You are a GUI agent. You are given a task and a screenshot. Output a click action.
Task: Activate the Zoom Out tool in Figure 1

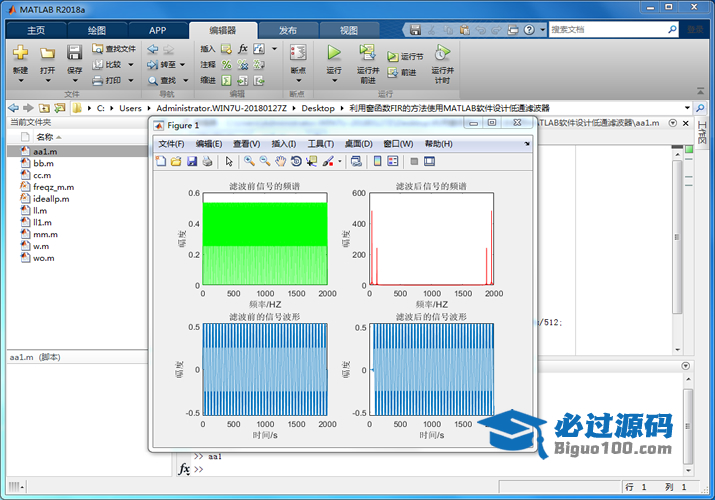click(x=264, y=161)
